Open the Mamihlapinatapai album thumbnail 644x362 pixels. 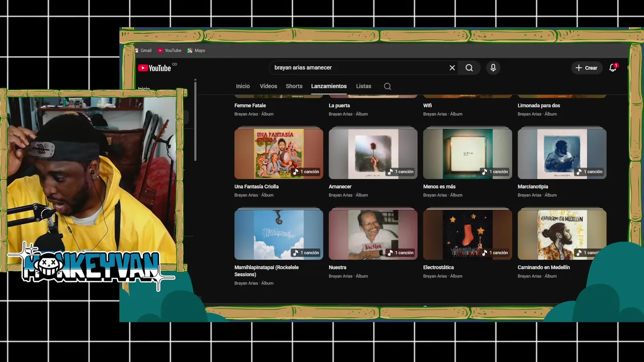click(279, 234)
